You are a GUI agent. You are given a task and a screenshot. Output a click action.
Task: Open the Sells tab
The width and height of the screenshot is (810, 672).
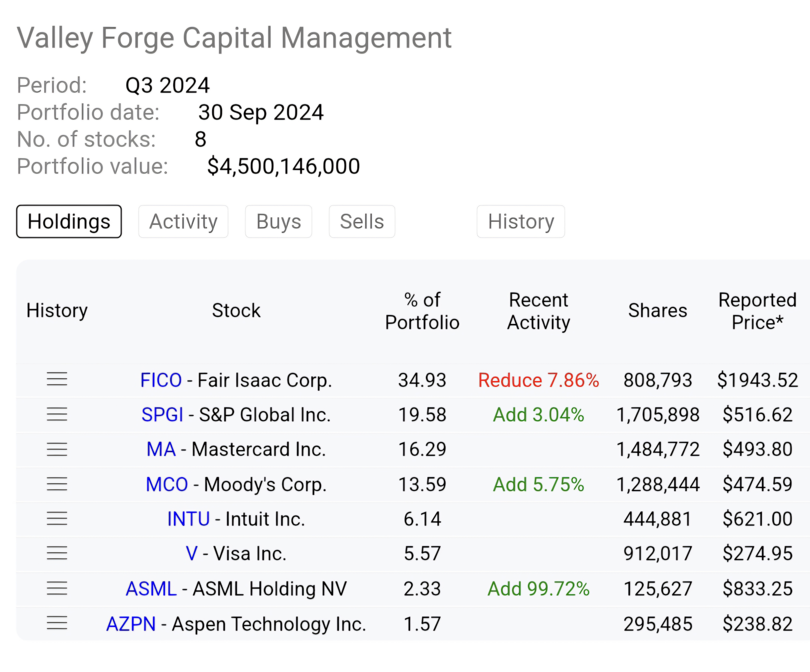coord(362,221)
